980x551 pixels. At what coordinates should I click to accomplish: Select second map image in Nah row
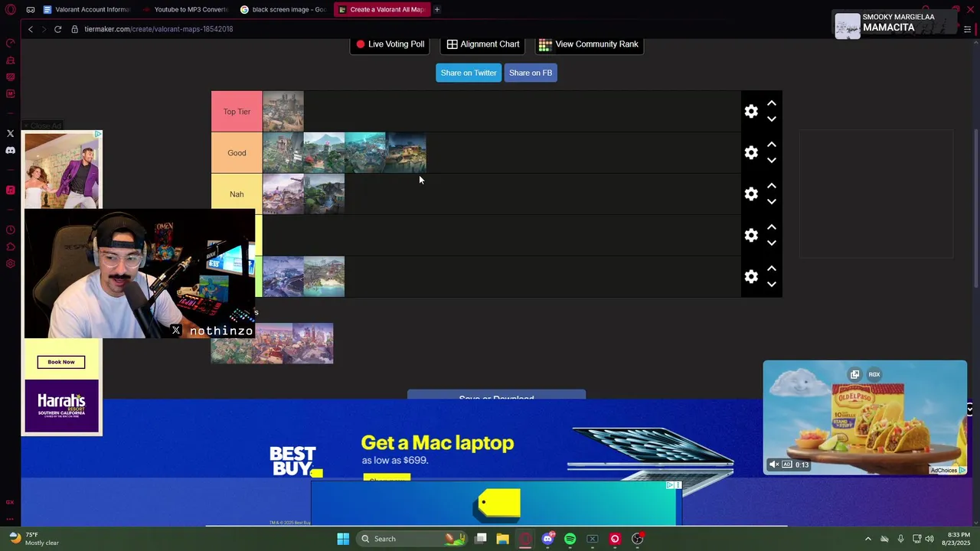tap(325, 194)
